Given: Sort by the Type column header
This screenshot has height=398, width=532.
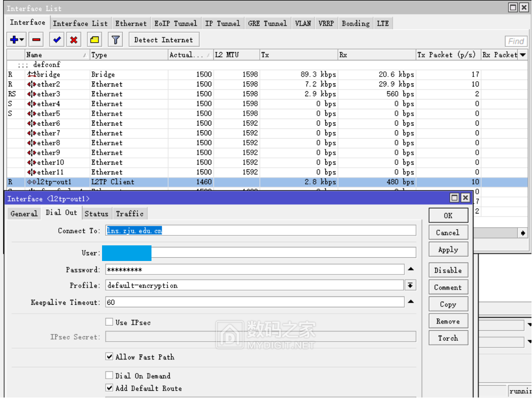Looking at the screenshot, I should (129, 55).
